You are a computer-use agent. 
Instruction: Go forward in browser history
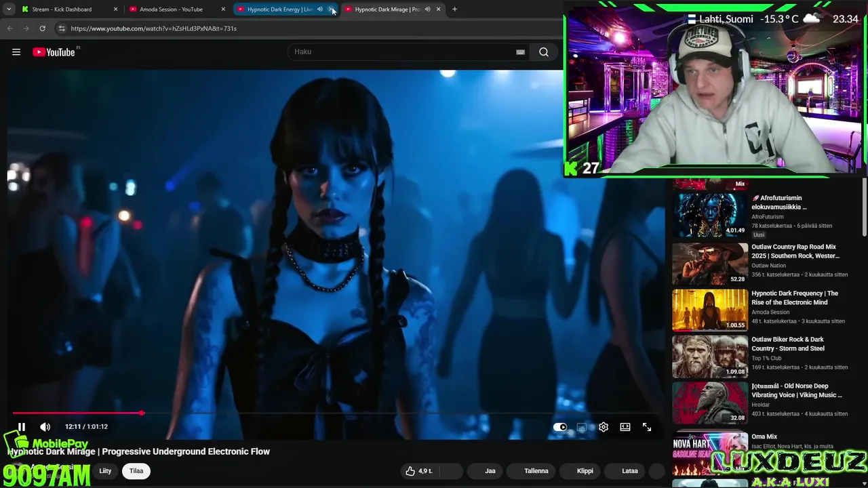point(26,28)
